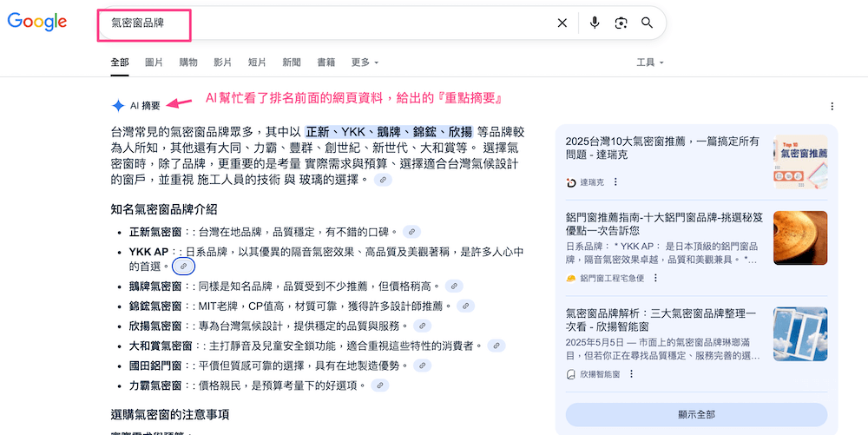Select the 全部 results tab
This screenshot has height=435, width=868.
[x=120, y=63]
